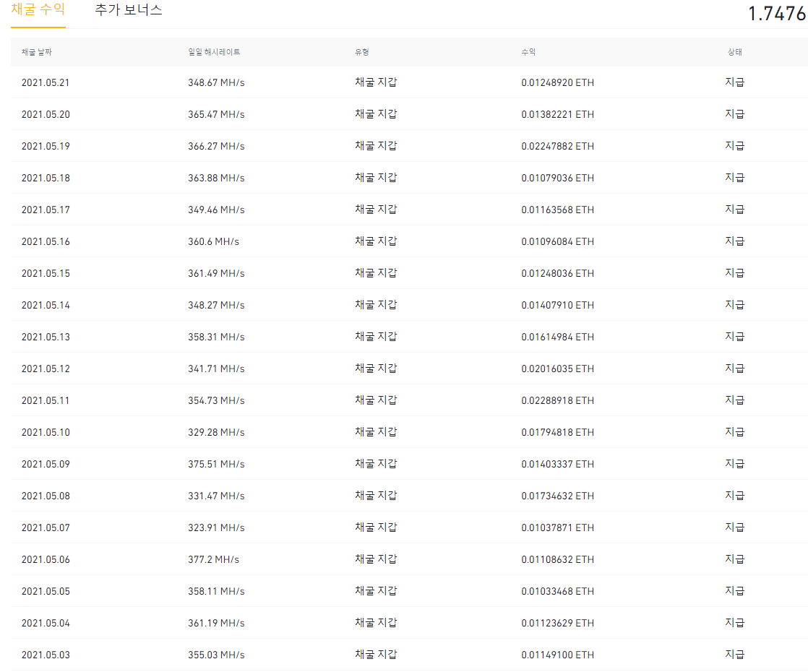Click 채굴 지갑 in the 2021.05.21 row
Screen dimensions: 808x672
click(376, 82)
